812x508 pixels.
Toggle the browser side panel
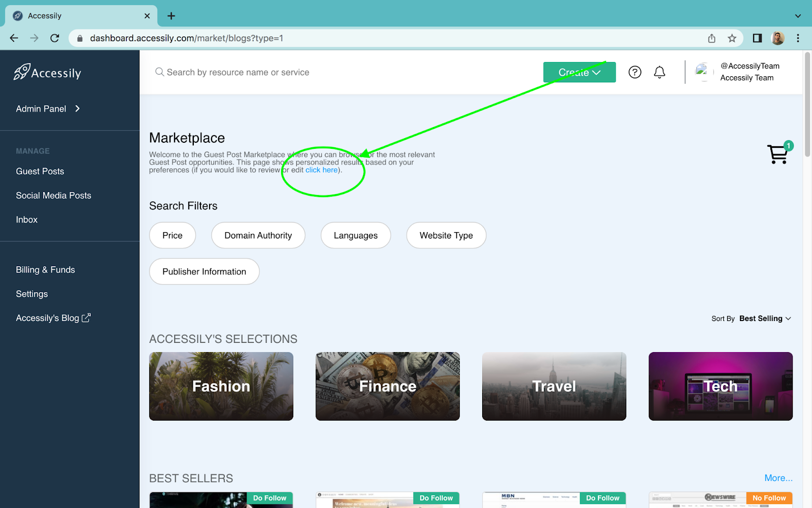757,38
